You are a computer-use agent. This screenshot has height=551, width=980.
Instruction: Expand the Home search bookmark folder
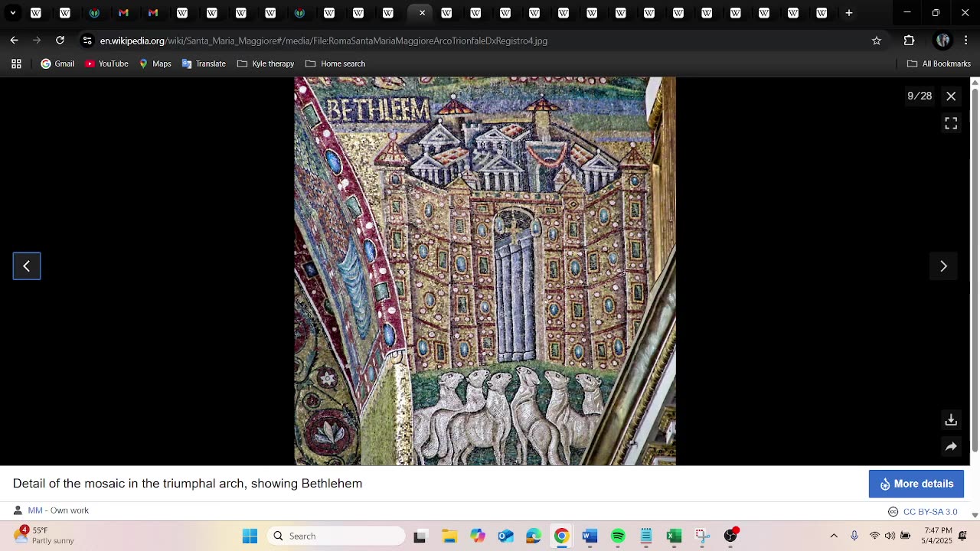point(335,64)
